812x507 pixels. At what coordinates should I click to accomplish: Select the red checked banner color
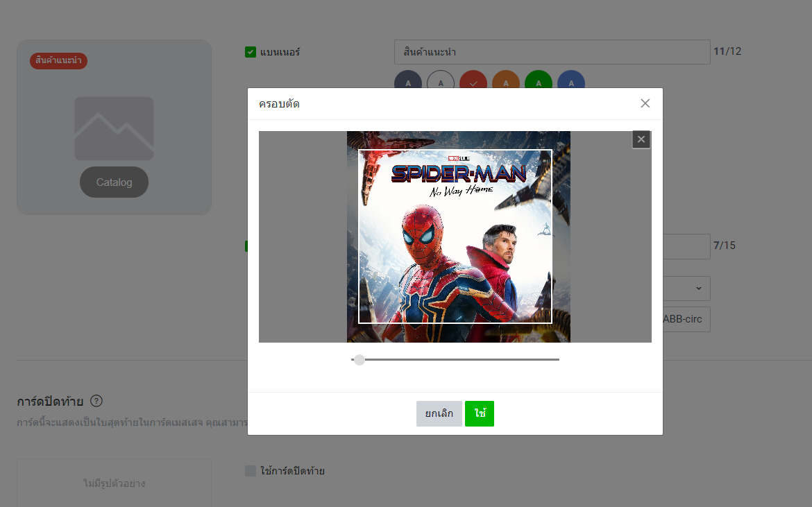[473, 80]
